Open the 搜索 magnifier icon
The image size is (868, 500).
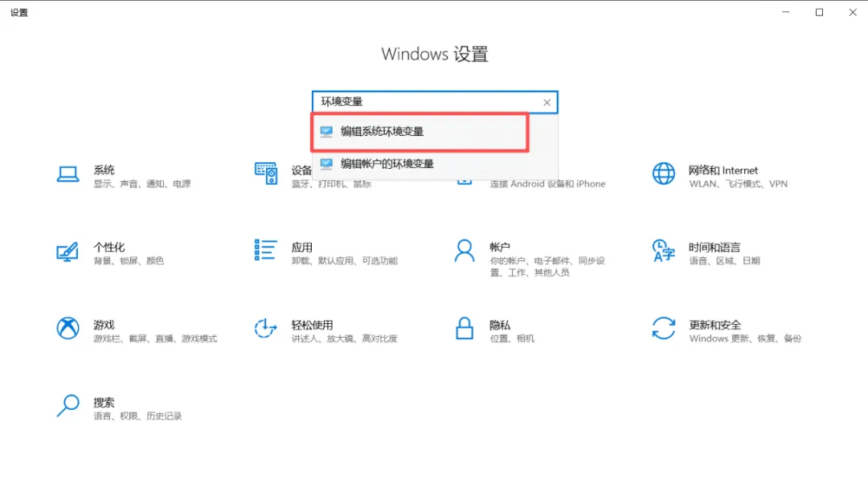click(68, 406)
